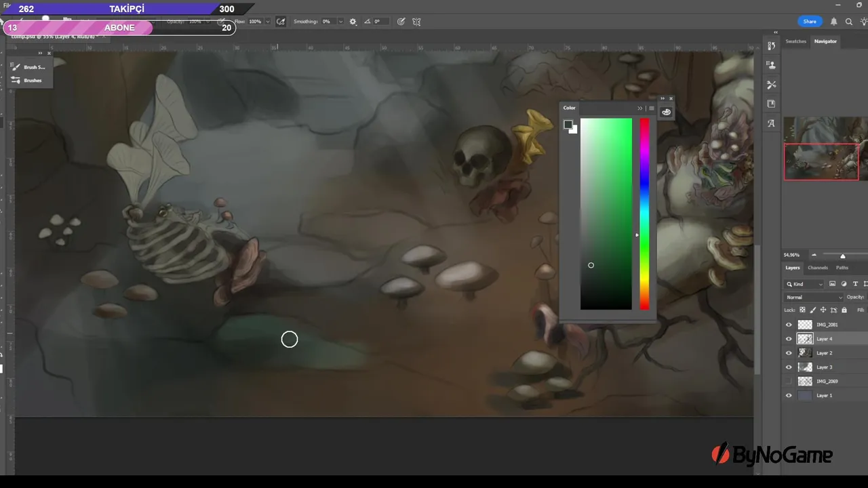Viewport: 868px width, 488px height.
Task: Open the Brush Settings panel
Action: [27, 67]
